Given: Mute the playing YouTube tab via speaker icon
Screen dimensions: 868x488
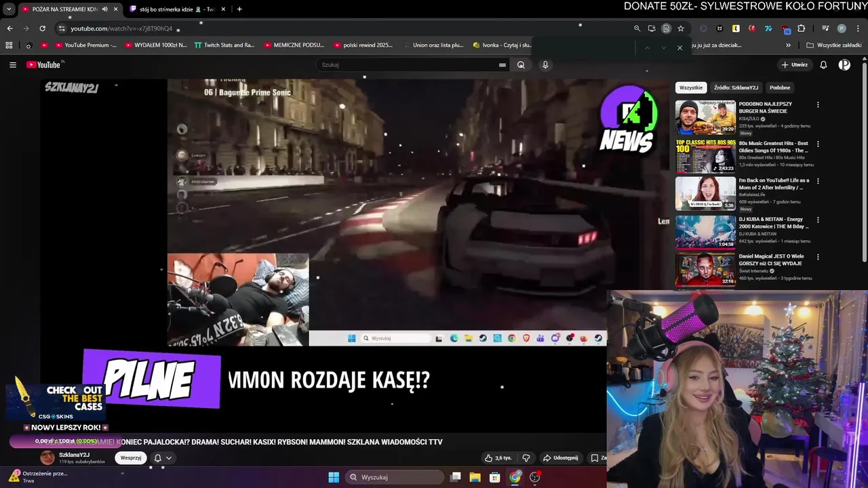Looking at the screenshot, I should 104,9.
